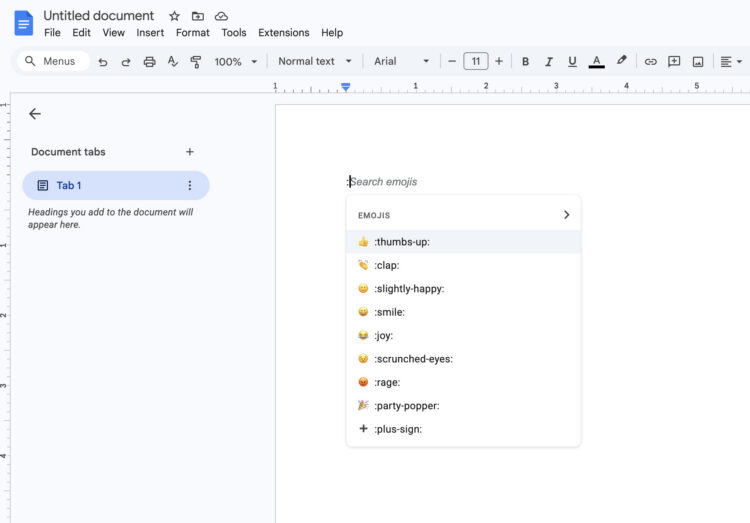Open the Normal text style dropdown
The width and height of the screenshot is (750, 523).
315,61
